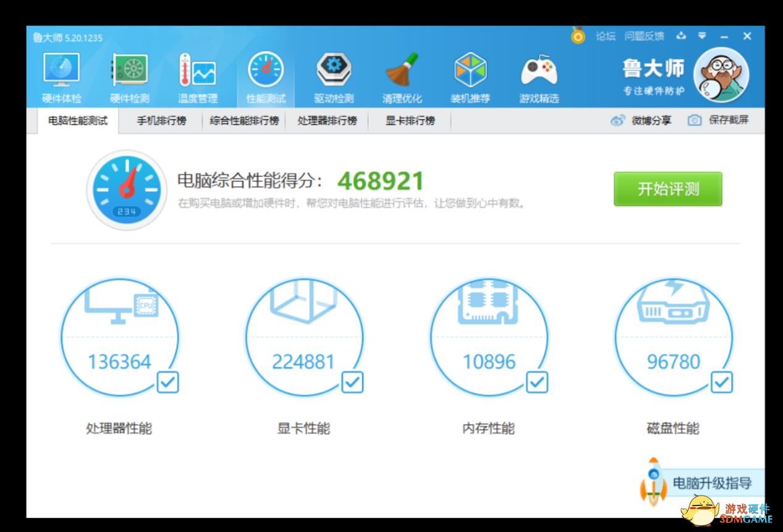
Task: Click the 内存性能 label
Action: (488, 428)
